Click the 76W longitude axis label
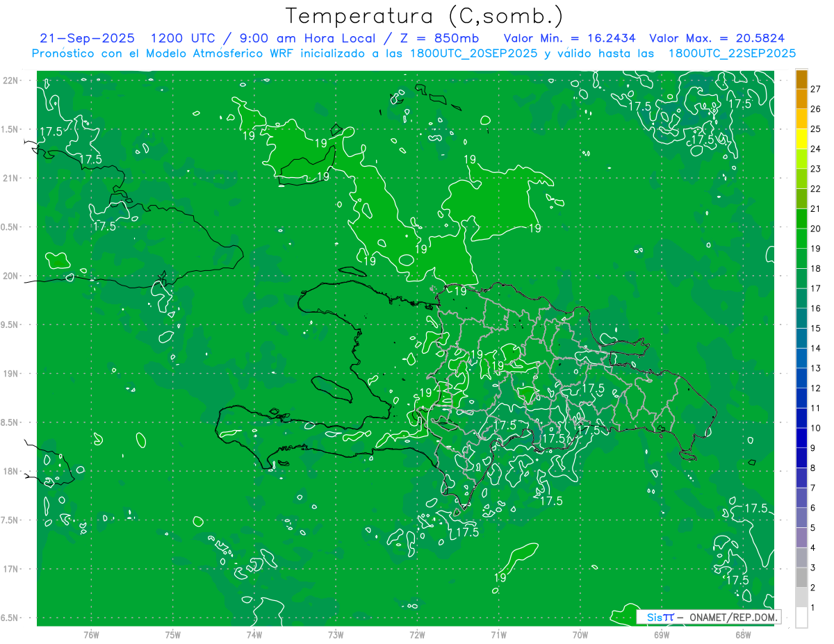The image size is (834, 644). click(91, 634)
